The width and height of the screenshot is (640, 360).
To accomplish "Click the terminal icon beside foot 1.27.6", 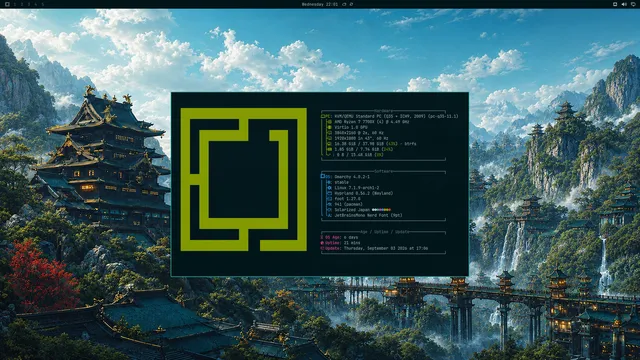I will point(329,199).
